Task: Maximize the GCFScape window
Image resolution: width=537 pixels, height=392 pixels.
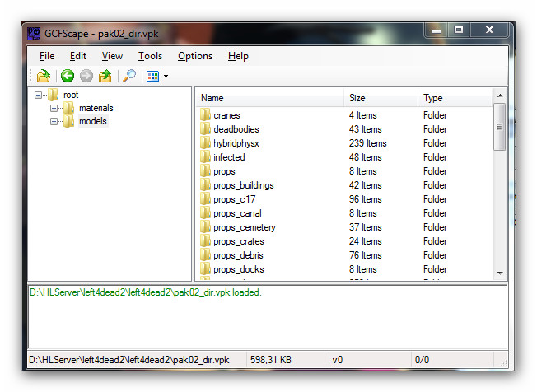Action: point(459,30)
